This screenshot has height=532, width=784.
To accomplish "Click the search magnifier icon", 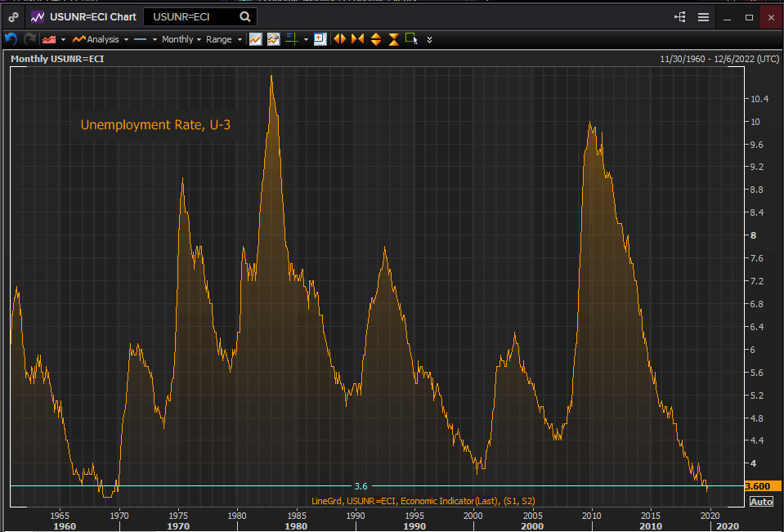I will coord(245,17).
